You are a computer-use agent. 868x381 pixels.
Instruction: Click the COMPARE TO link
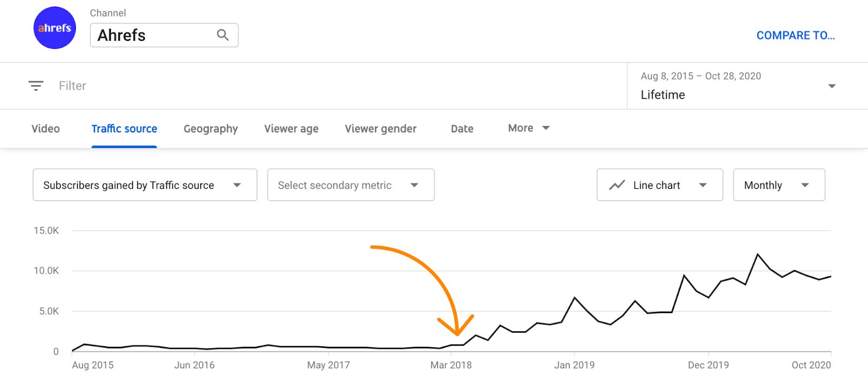795,35
